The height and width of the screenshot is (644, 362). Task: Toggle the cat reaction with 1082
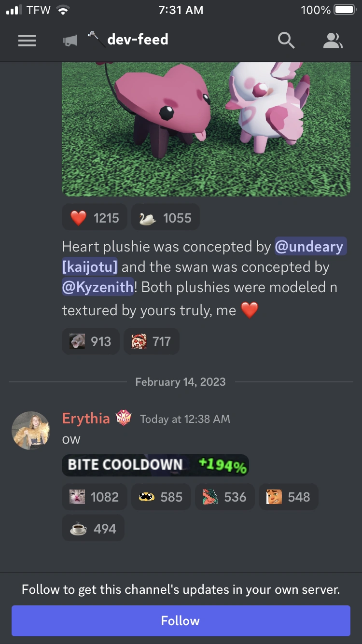[x=95, y=497]
